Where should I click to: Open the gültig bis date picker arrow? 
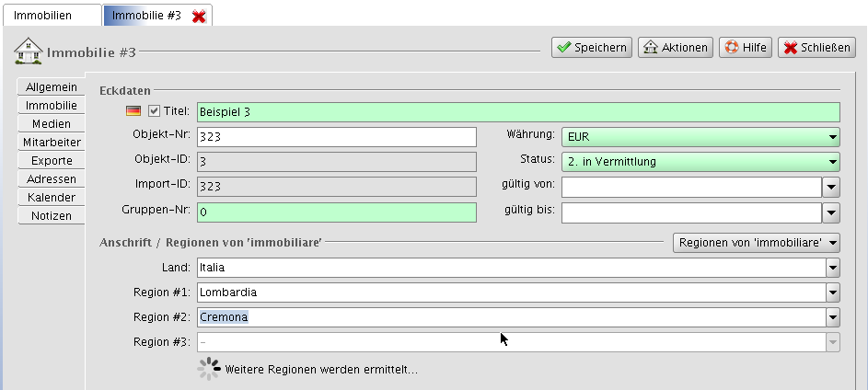[x=830, y=213]
